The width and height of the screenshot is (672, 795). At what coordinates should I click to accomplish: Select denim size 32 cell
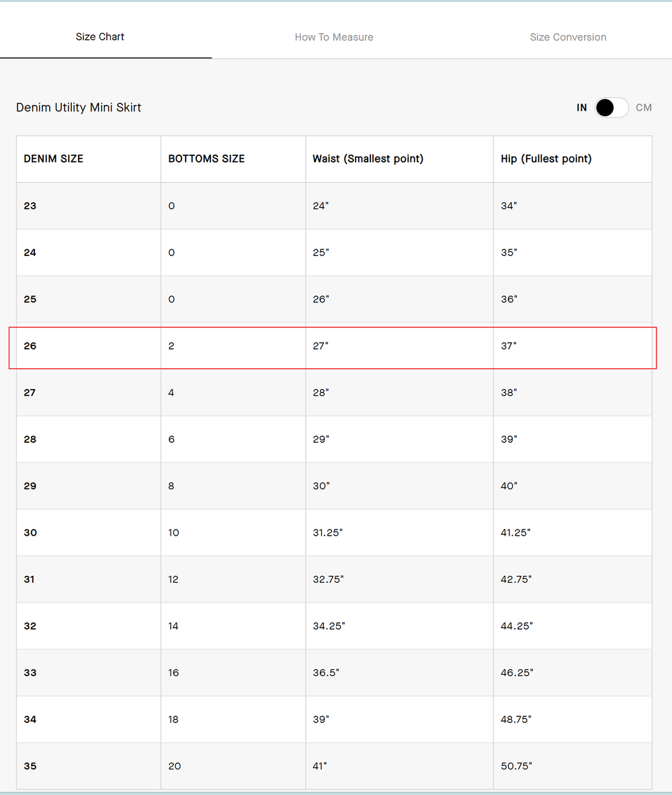(89, 626)
